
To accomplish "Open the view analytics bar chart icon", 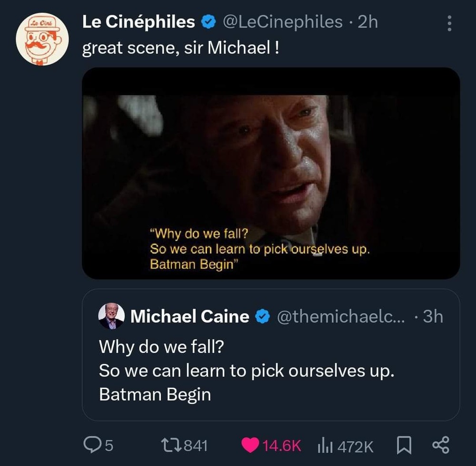I will [324, 445].
